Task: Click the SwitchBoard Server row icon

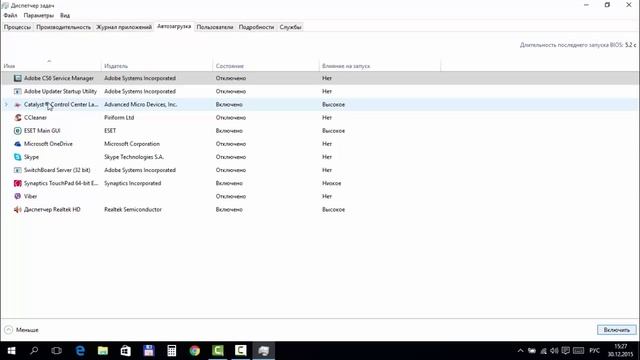Action: pyautogui.click(x=18, y=170)
